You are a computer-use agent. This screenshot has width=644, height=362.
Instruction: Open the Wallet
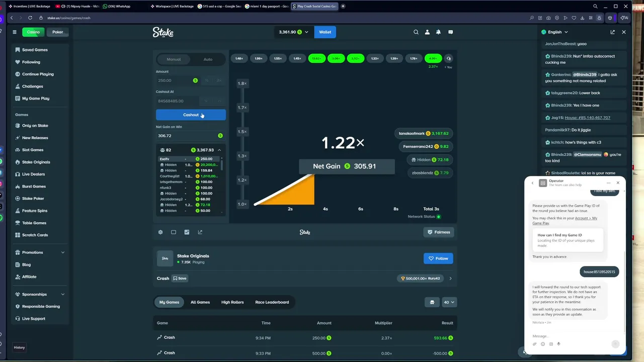point(325,32)
